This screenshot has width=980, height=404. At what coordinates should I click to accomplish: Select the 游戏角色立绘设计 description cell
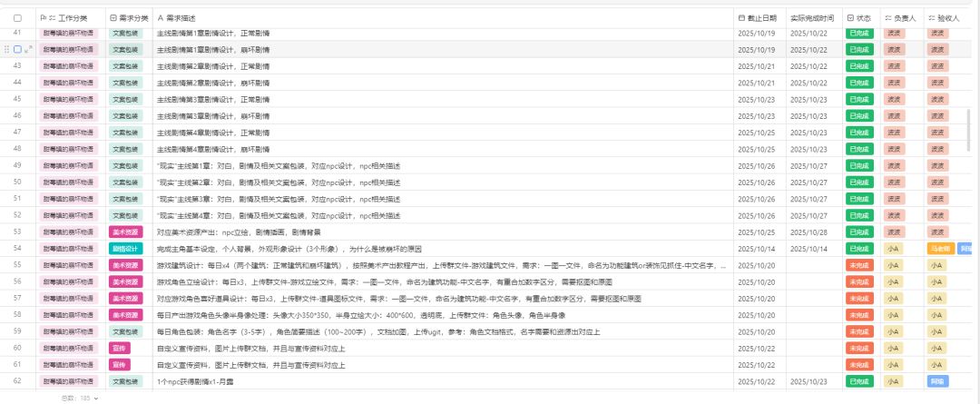pyautogui.click(x=443, y=282)
